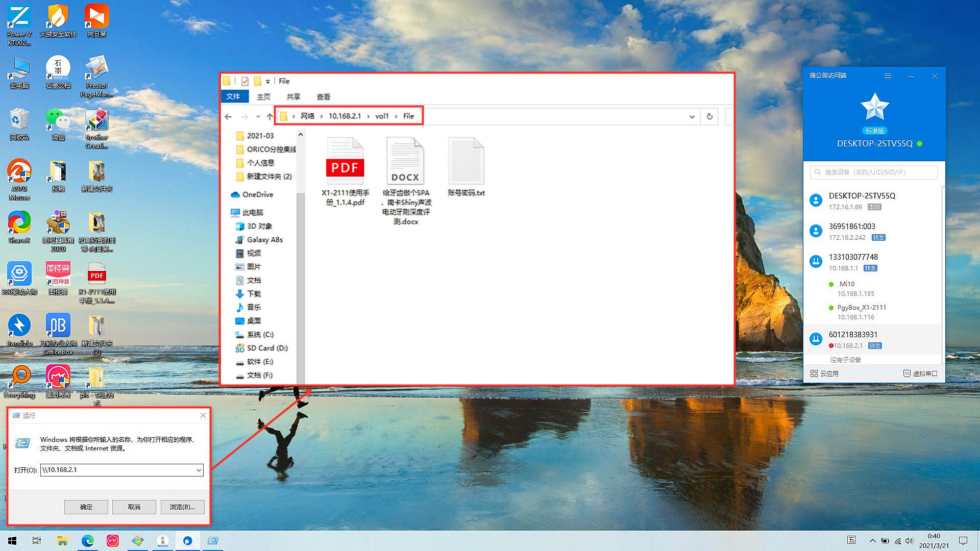Screen dimensions: 980x551
Task: Open Microsoft Edge from the taskbar
Action: 87,541
